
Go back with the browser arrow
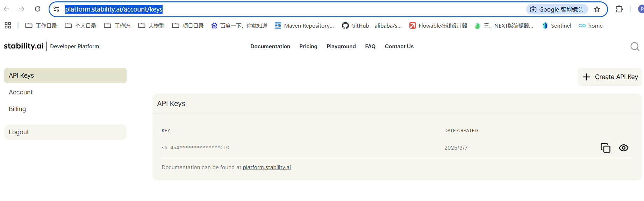(6, 9)
